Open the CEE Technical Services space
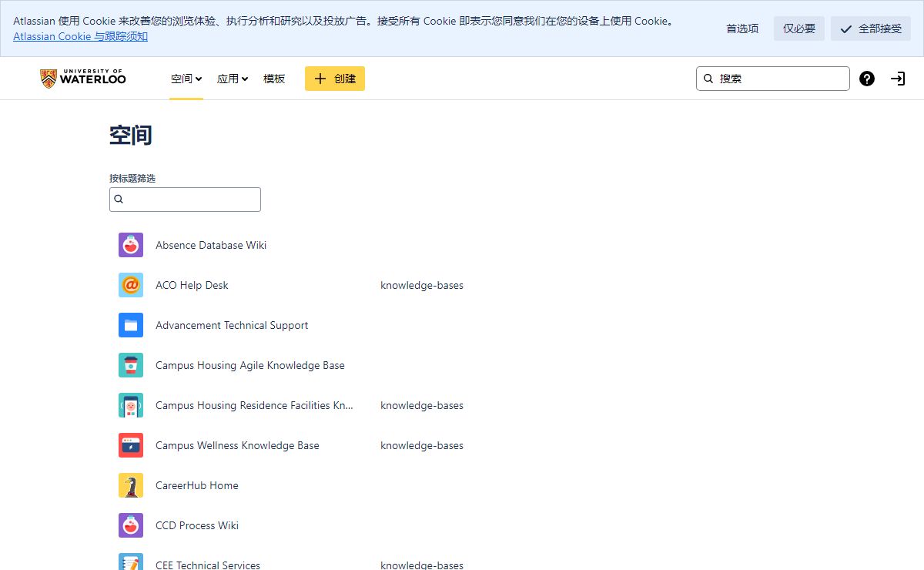 pyautogui.click(x=208, y=565)
